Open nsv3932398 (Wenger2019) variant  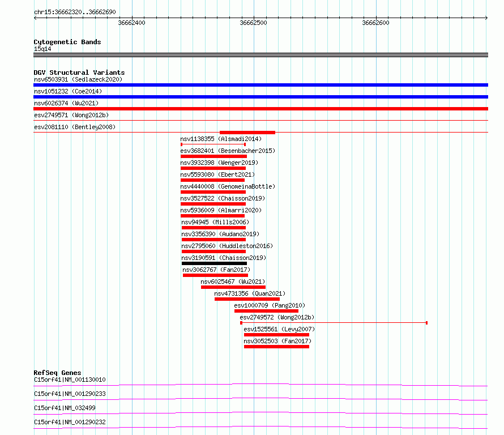[219, 163]
